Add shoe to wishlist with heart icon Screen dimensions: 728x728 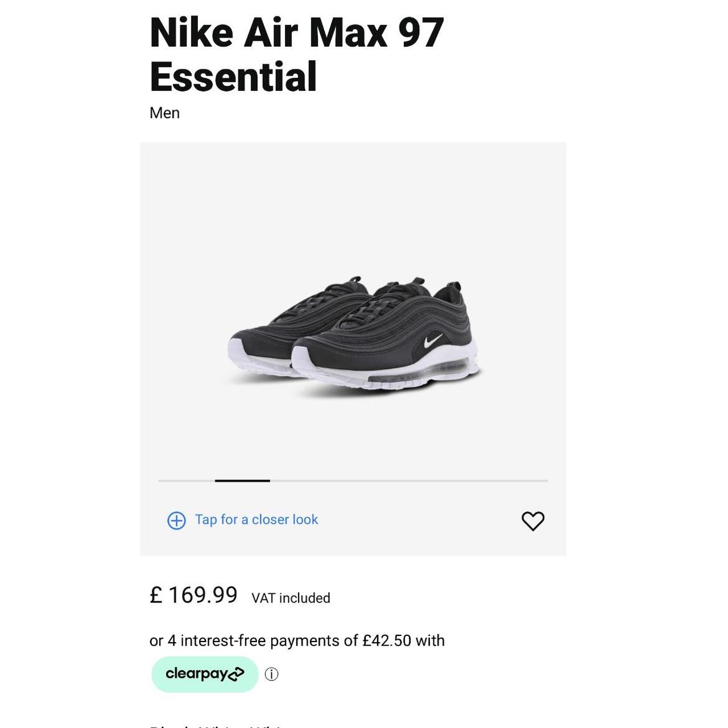[533, 520]
